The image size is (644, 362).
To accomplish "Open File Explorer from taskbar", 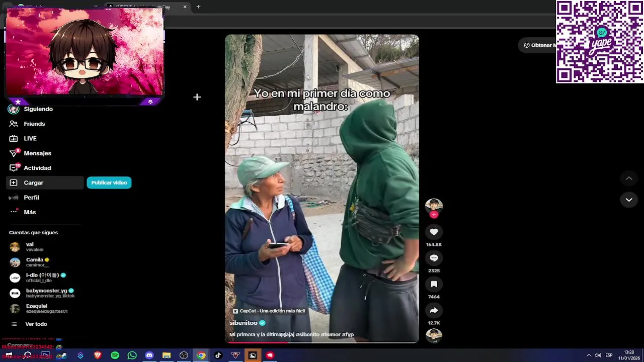I will pyautogui.click(x=166, y=355).
